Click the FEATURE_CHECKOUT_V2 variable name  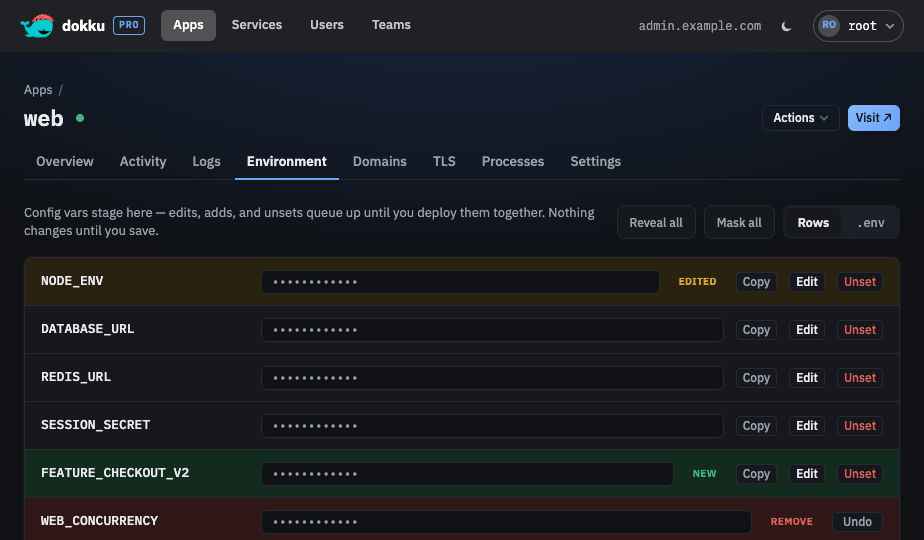(115, 473)
